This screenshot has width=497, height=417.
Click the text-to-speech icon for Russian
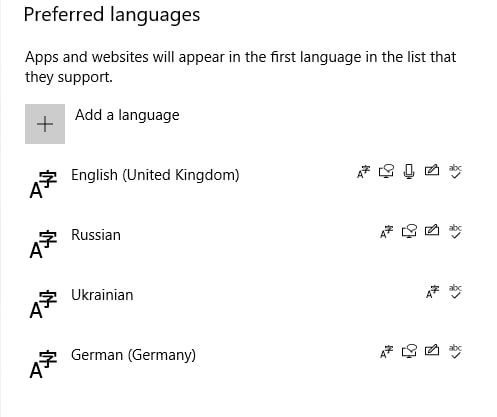409,231
